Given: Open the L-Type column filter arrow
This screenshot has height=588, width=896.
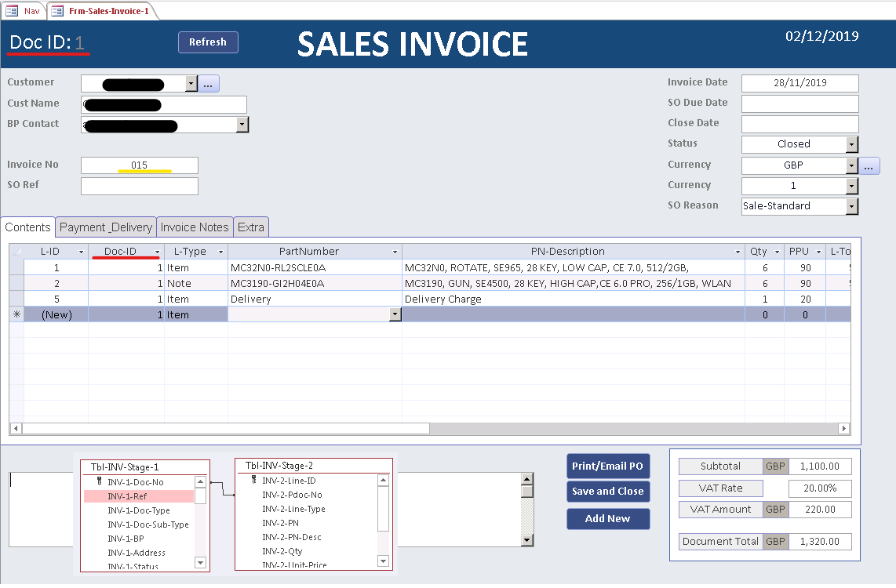Looking at the screenshot, I should (x=220, y=252).
